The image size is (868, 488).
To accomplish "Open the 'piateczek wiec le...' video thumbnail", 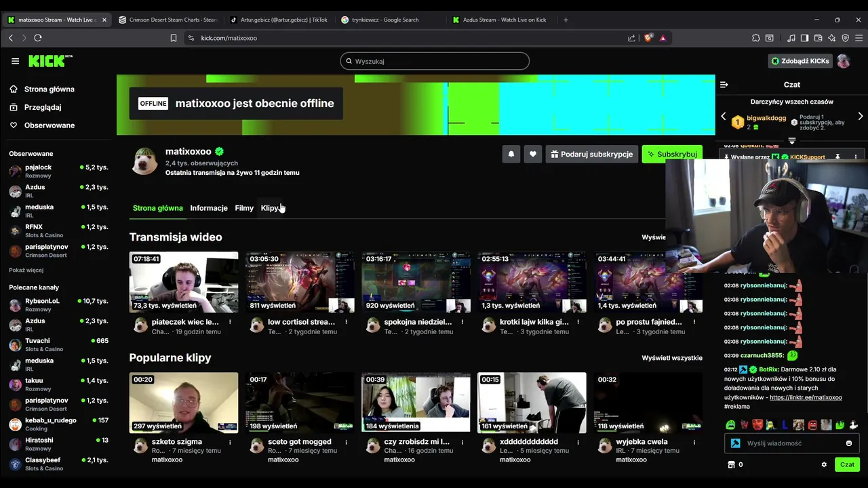I will tap(184, 282).
